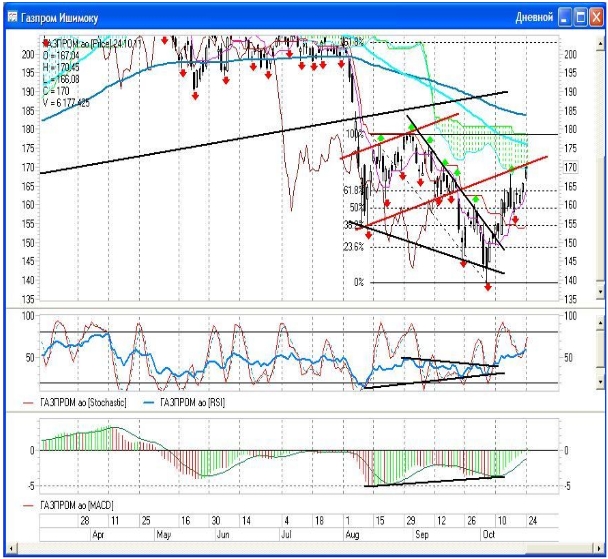Select 'ГАЗПРОМ ао [RSI]' legend entry
The height and width of the screenshot is (559, 608).
(192, 403)
